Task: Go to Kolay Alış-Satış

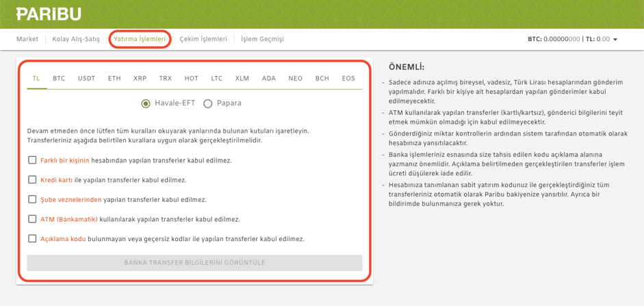Action: click(x=76, y=40)
